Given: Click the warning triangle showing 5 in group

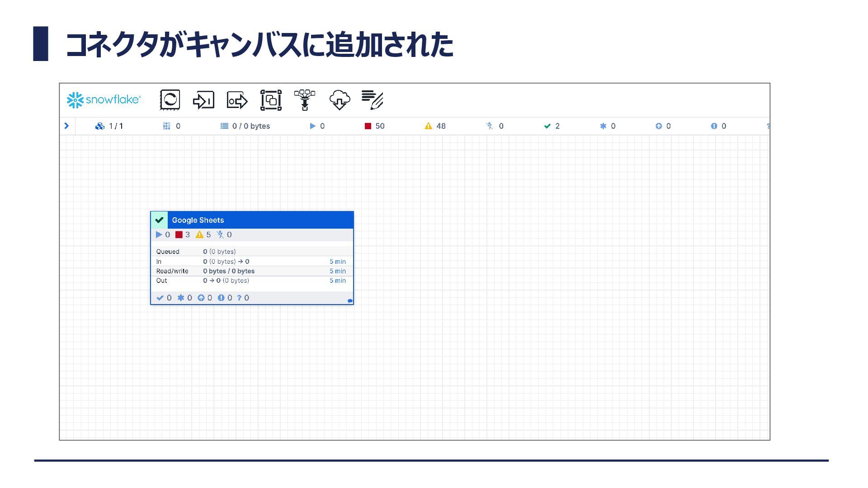Looking at the screenshot, I should point(199,235).
